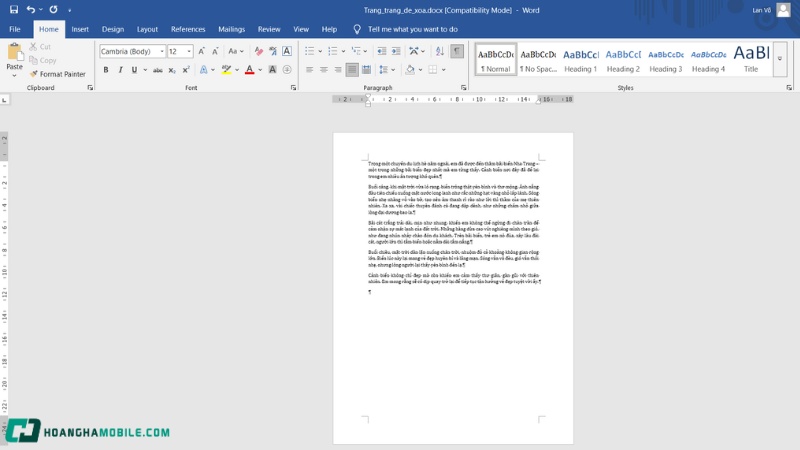Click the Format Painter tool
Image resolution: width=800 pixels, height=450 pixels.
point(57,74)
